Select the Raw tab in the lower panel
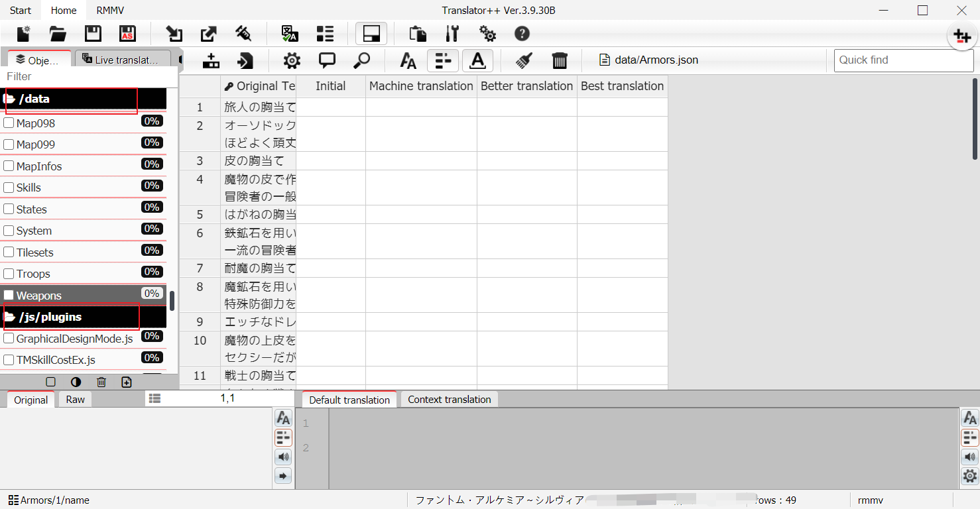This screenshot has width=980, height=509. coord(74,399)
